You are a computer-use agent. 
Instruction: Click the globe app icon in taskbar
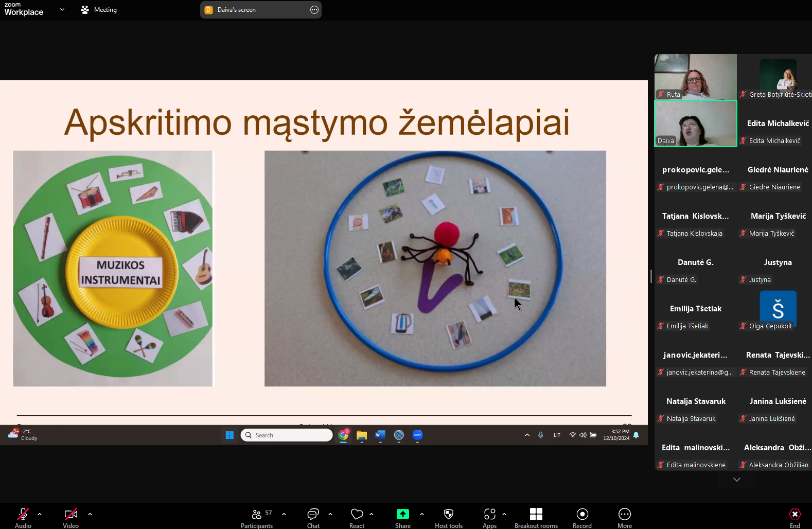399,435
